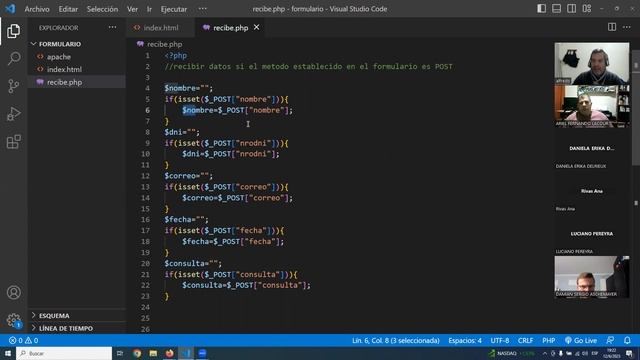Click line number 6 in gutter
Screen dimensions: 640x360
[x=147, y=110]
